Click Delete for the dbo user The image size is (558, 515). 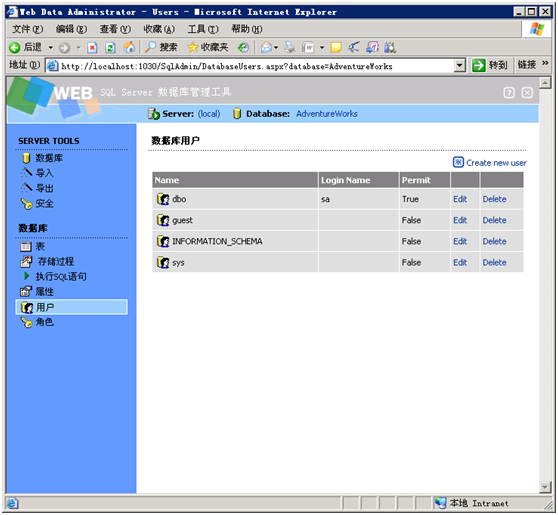[x=494, y=199]
